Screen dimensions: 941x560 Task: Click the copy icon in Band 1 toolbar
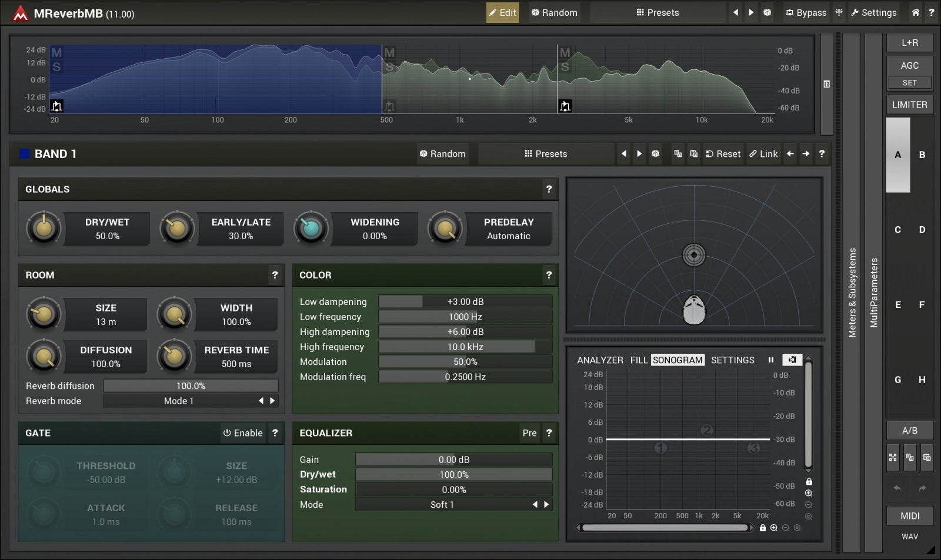[678, 154]
